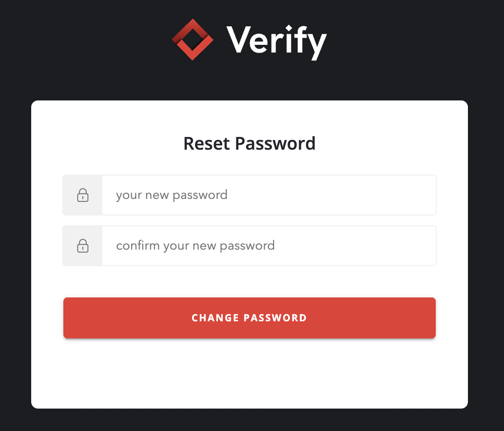Select the Verify wordmark text
Viewport: 504px width, 431px height.
(276, 40)
